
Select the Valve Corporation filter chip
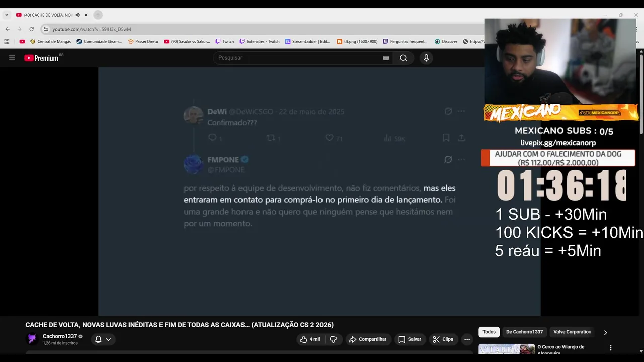coord(572,332)
